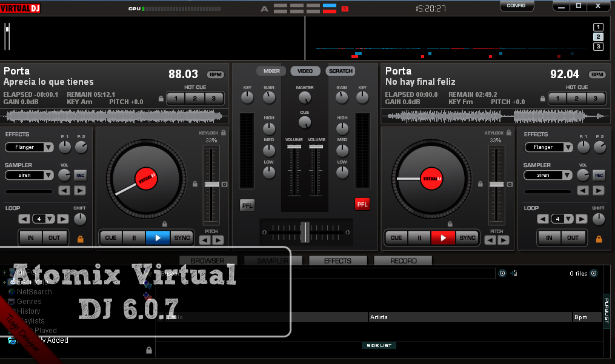
Task: Open the SIDE LIST panel
Action: click(x=379, y=346)
